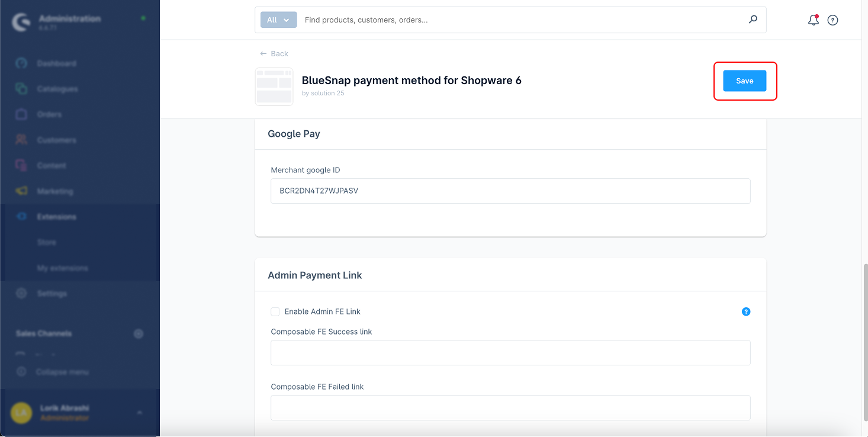Open Marketing megaphone menu item
Screen dimensions: 868x437
point(54,191)
